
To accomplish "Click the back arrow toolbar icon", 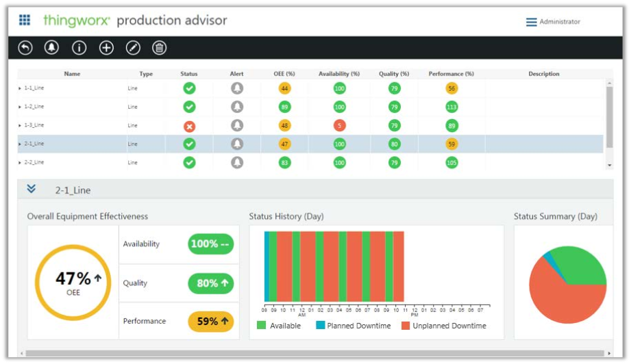I will click(x=25, y=48).
